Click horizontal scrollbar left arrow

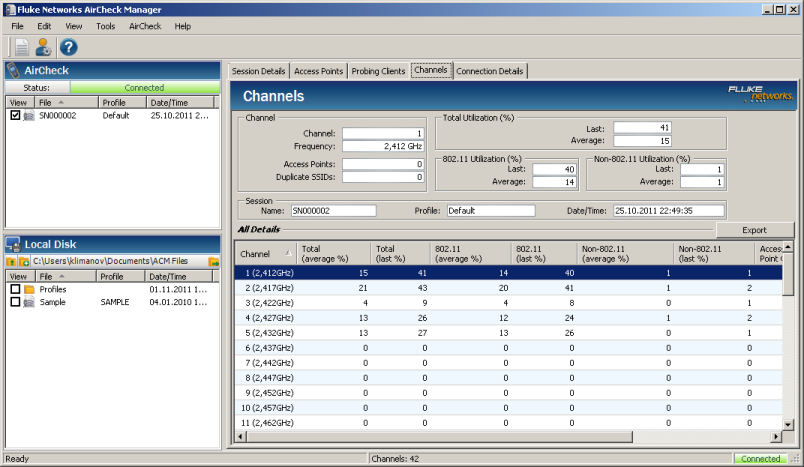[x=240, y=436]
